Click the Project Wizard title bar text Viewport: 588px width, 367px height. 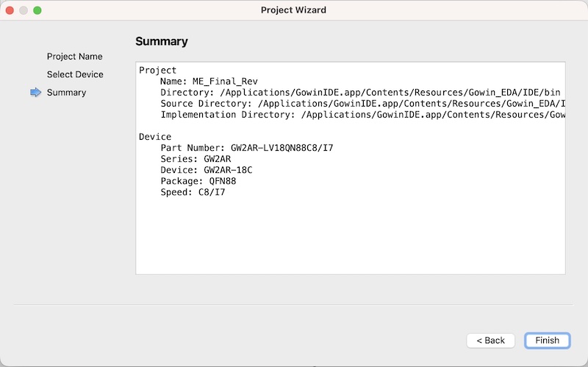(293, 10)
